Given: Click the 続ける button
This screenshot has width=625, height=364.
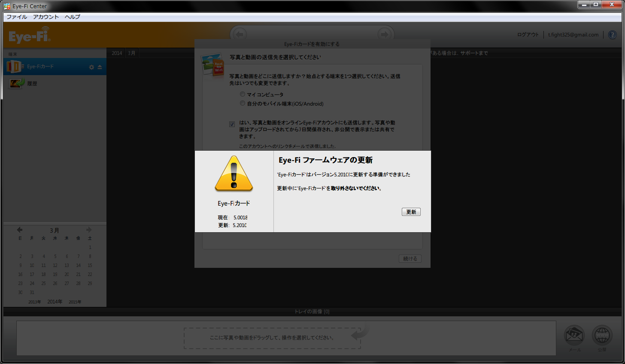Looking at the screenshot, I should [410, 258].
